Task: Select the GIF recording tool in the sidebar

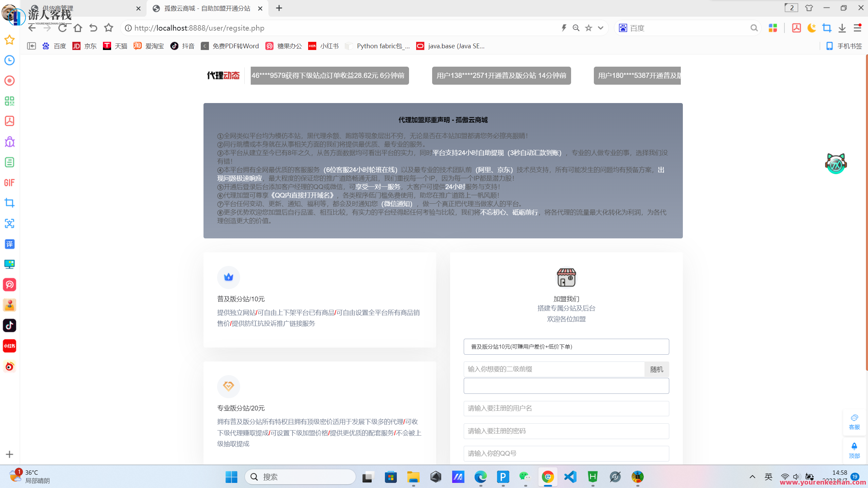Action: (10, 183)
